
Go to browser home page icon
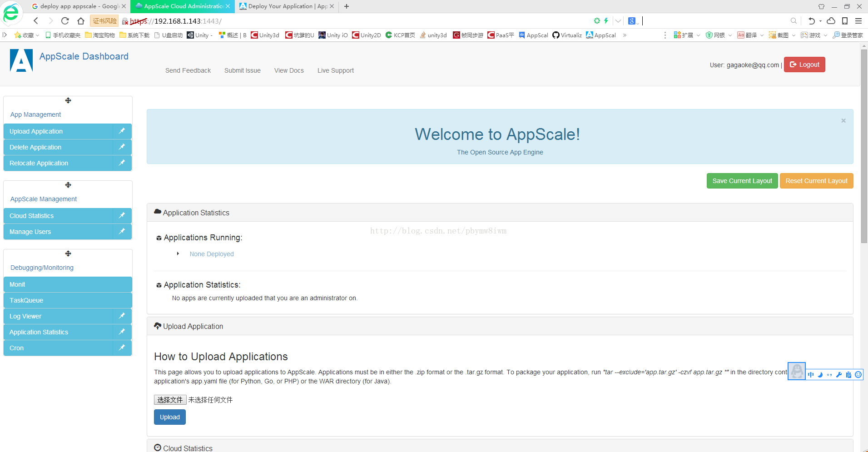pos(81,21)
